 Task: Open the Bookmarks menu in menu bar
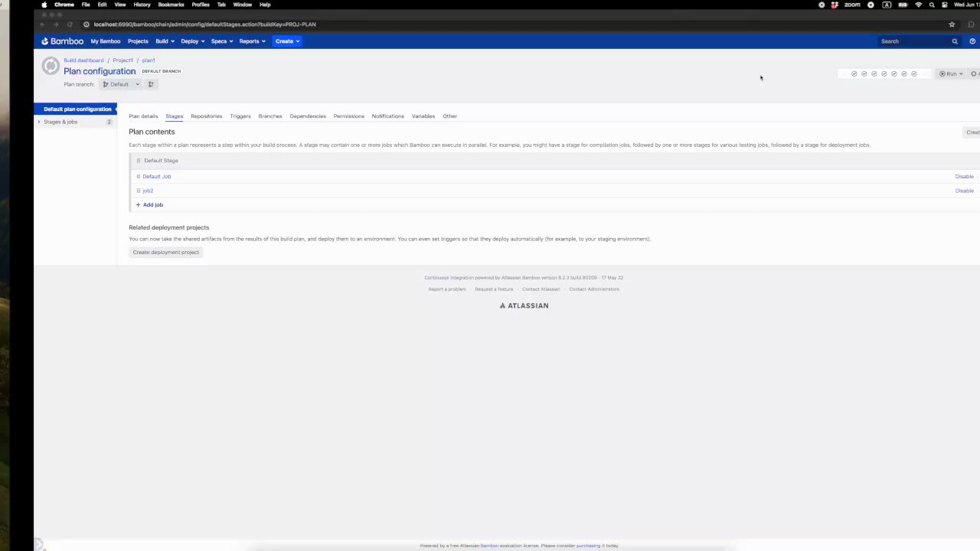click(x=171, y=5)
